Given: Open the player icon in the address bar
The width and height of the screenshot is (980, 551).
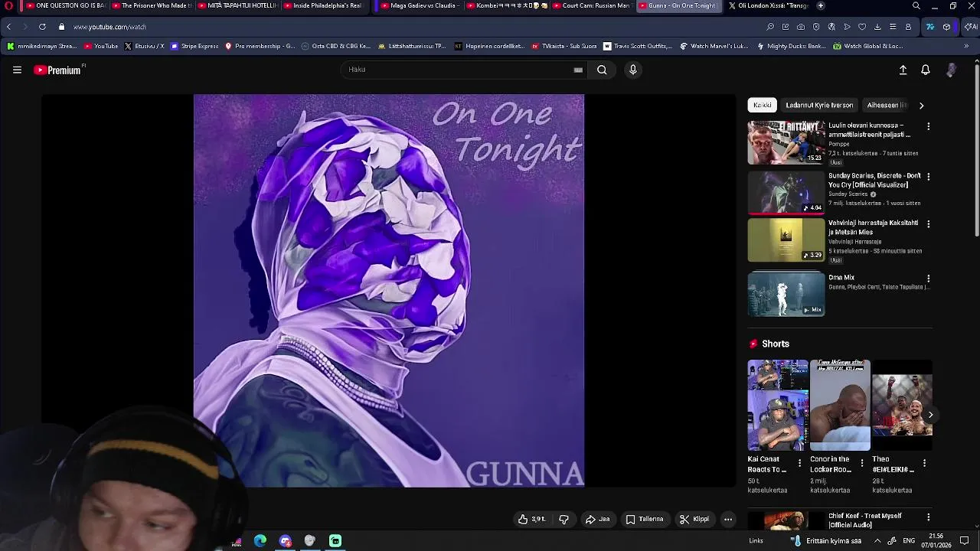Looking at the screenshot, I should 847,27.
